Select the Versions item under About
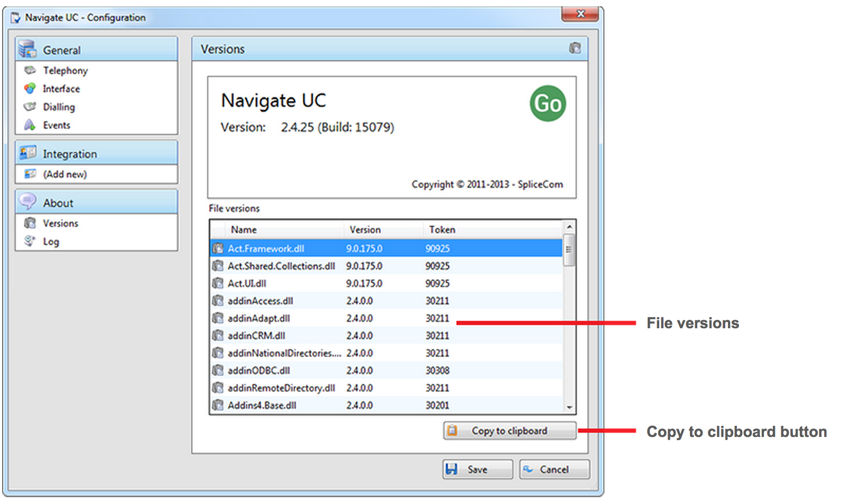This screenshot has height=504, width=841. click(60, 223)
